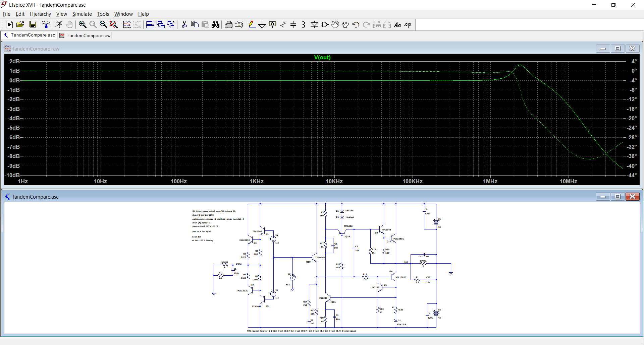
Task: Select the Drag closed-hand tool
Action: pyautogui.click(x=345, y=24)
